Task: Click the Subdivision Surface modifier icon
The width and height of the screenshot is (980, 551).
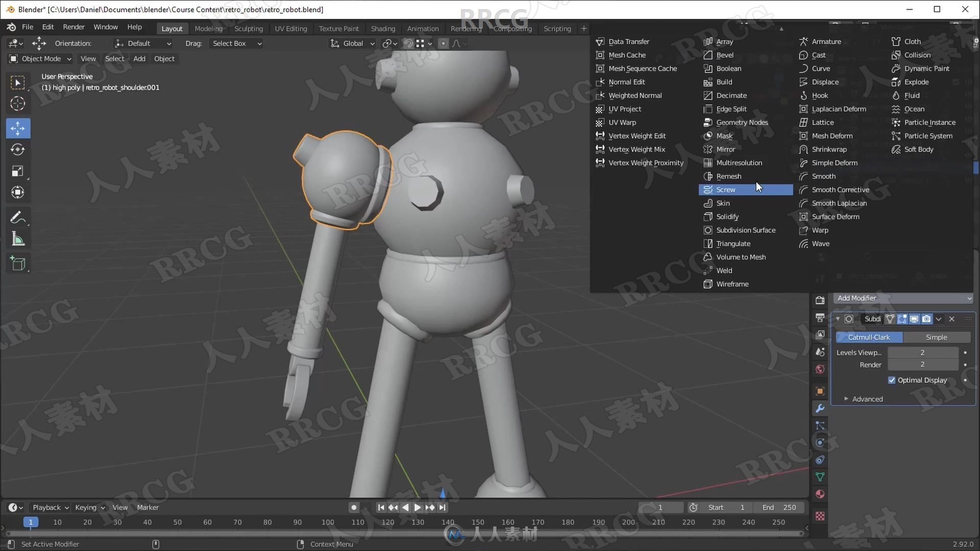Action: coord(707,230)
